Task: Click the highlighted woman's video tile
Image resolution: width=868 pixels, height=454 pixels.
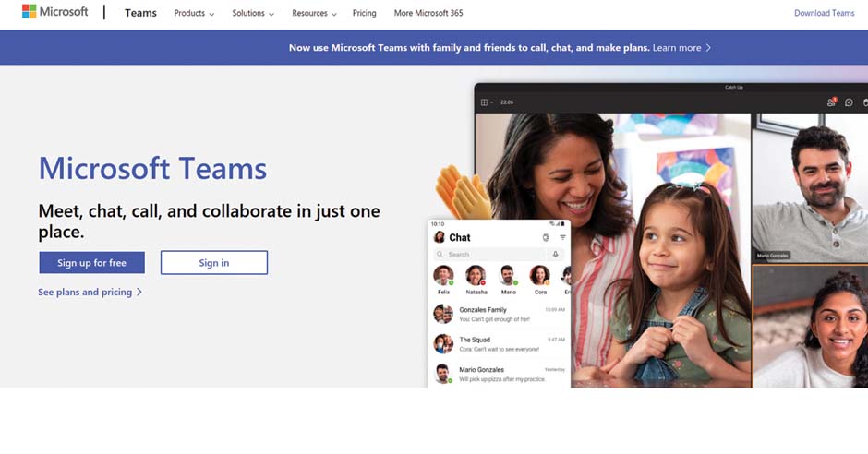Action: click(810, 327)
